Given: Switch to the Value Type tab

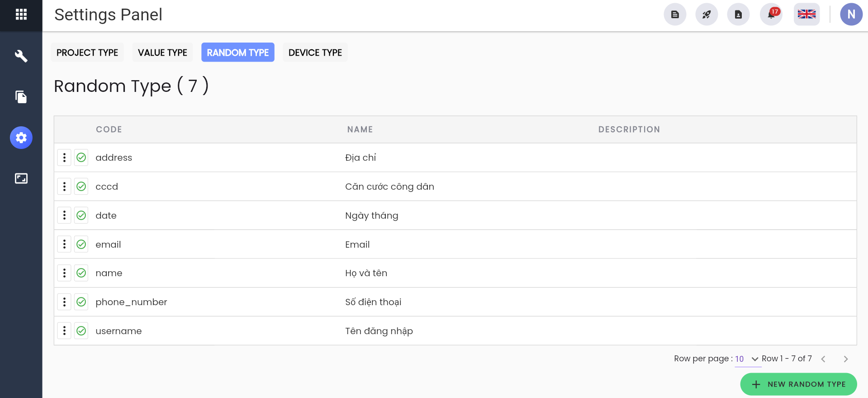Looking at the screenshot, I should [162, 53].
